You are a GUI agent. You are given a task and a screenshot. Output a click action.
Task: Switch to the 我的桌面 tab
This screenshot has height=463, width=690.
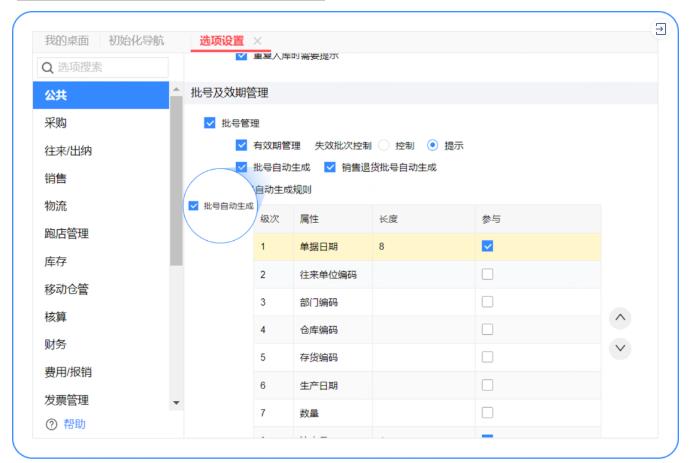pyautogui.click(x=66, y=41)
